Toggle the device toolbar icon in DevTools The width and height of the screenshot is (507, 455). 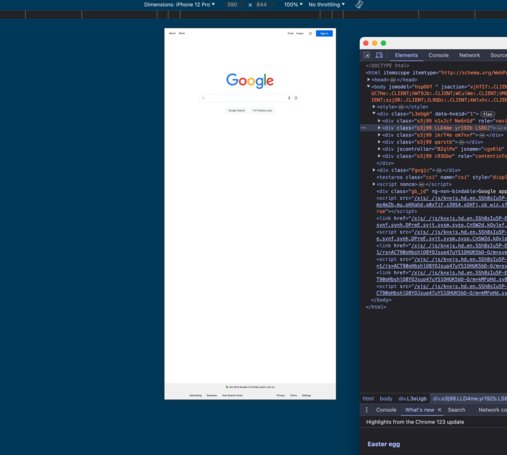coord(379,55)
